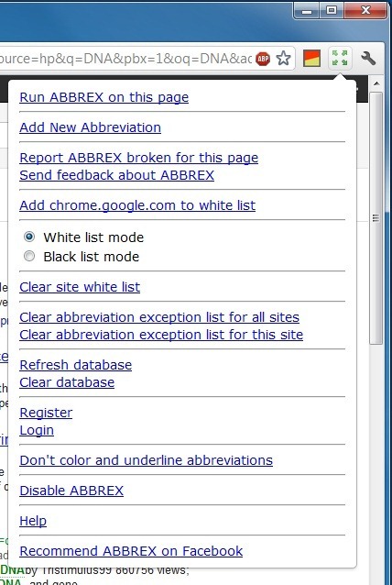Viewport: 392px width, 585px height.
Task: Click the Adblock Plus ABP icon
Action: [x=263, y=59]
